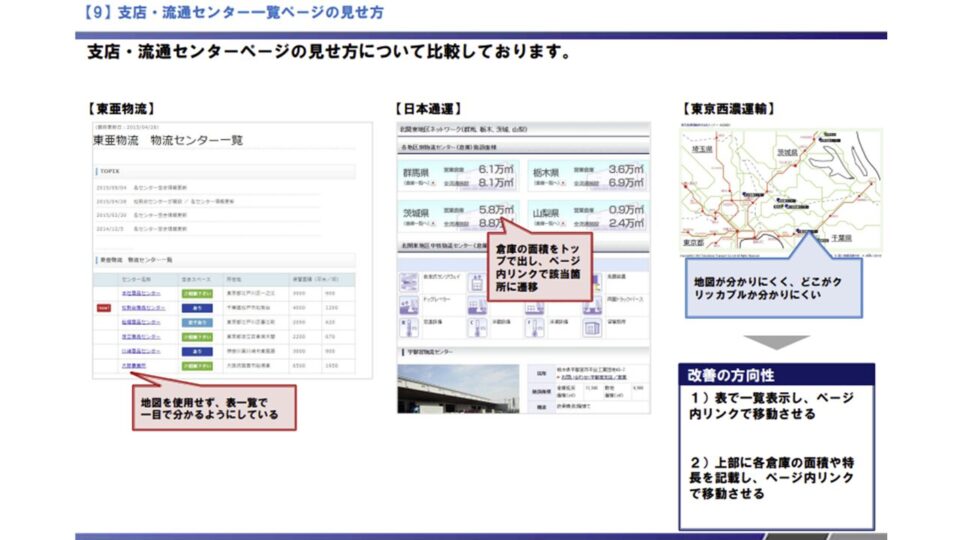This screenshot has height=540, width=960.
Task: Click the light-blue availability badge in the table
Action: [x=197, y=323]
